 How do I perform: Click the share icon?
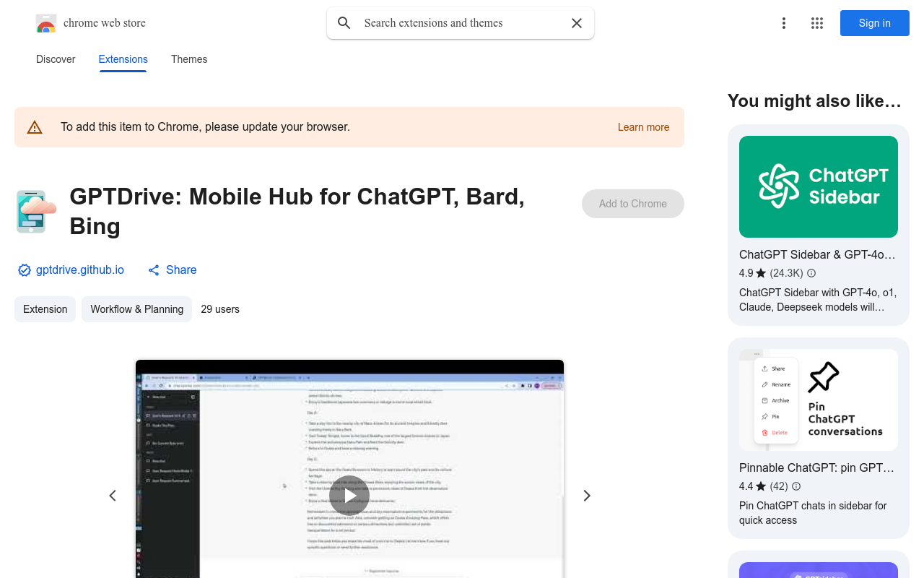point(154,270)
